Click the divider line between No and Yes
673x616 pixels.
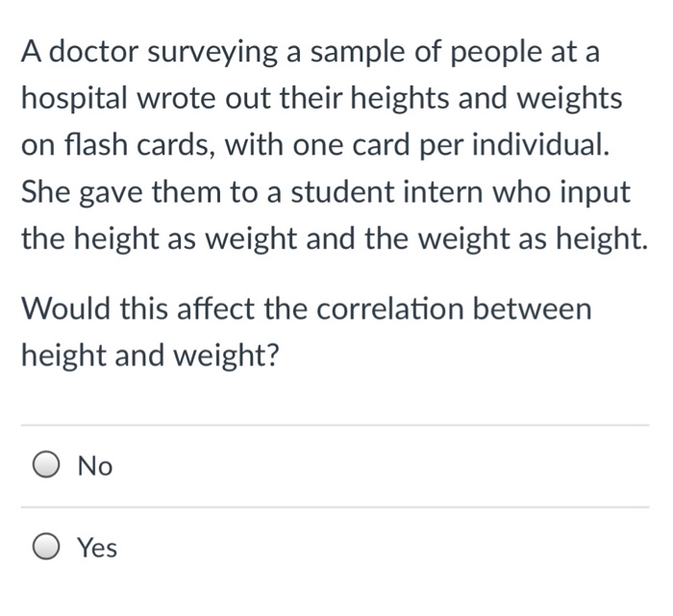(335, 507)
